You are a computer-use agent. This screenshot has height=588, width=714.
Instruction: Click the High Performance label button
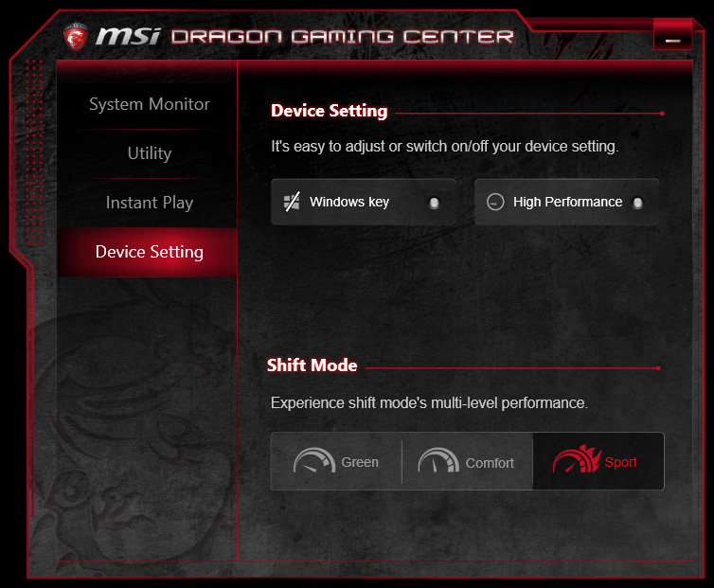point(567,202)
